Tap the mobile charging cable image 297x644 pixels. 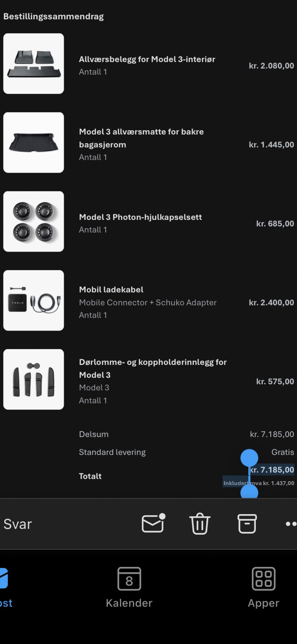(x=33, y=300)
